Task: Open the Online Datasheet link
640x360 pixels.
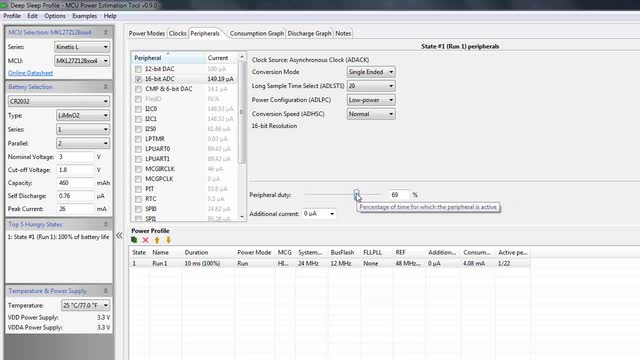Action: coord(31,73)
